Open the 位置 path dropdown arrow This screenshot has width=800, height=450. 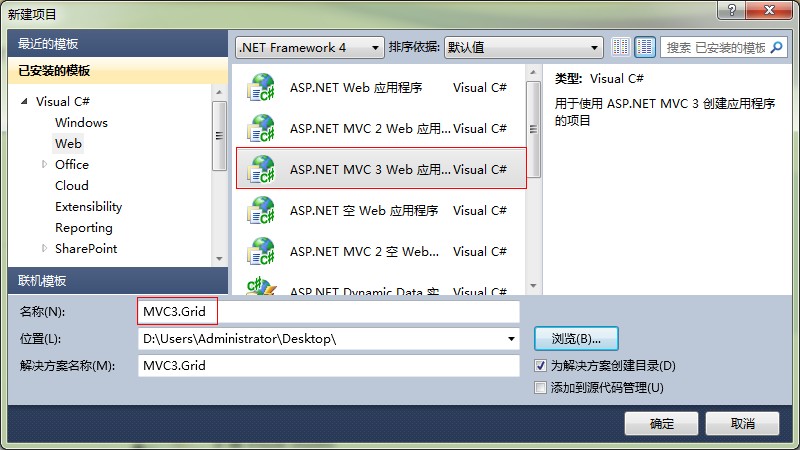click(511, 339)
